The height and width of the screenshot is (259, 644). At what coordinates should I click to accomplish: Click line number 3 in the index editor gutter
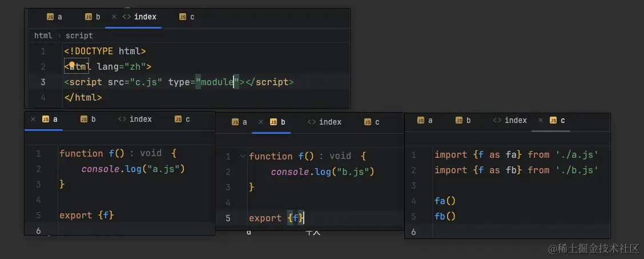43,82
